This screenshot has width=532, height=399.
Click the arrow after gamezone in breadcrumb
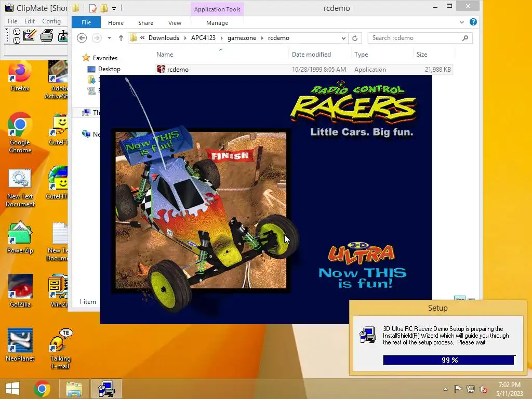coord(262,38)
